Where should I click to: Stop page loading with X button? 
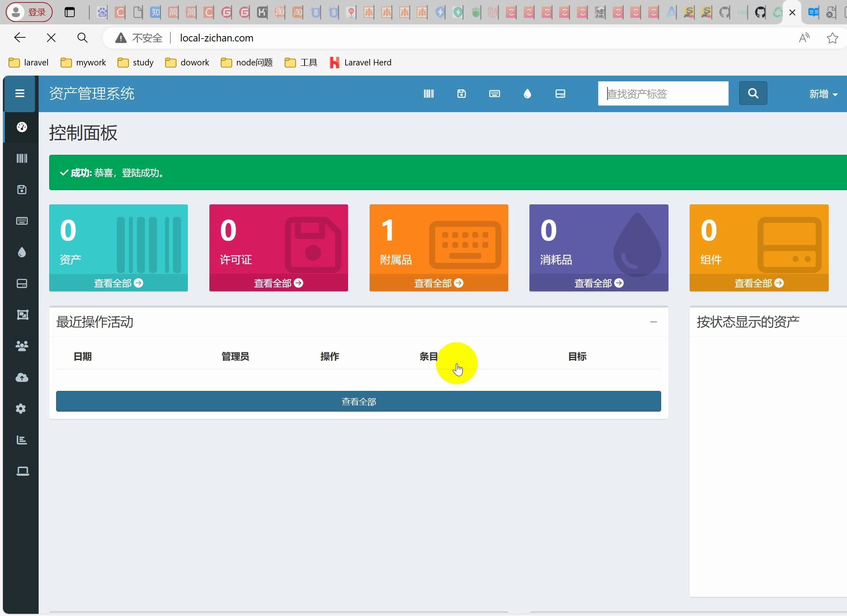[51, 38]
